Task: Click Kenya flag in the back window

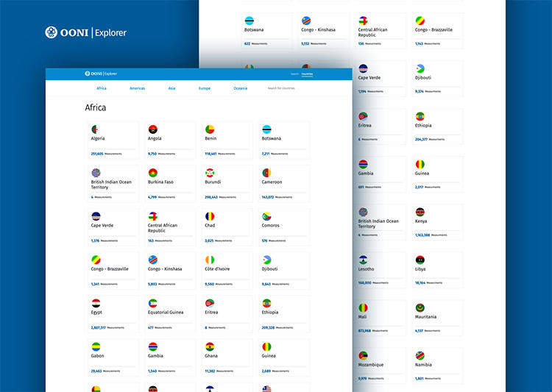Action: tap(420, 212)
